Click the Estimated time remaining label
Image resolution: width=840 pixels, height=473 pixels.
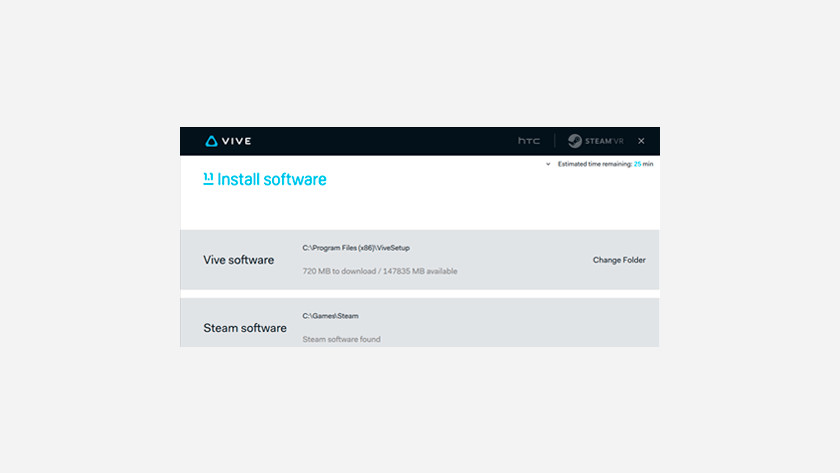click(x=594, y=164)
